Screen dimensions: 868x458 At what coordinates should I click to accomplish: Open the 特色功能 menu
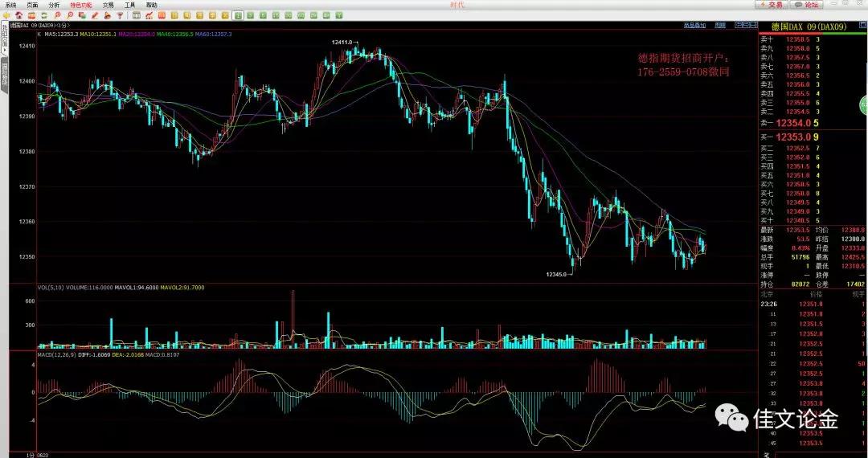[80, 5]
